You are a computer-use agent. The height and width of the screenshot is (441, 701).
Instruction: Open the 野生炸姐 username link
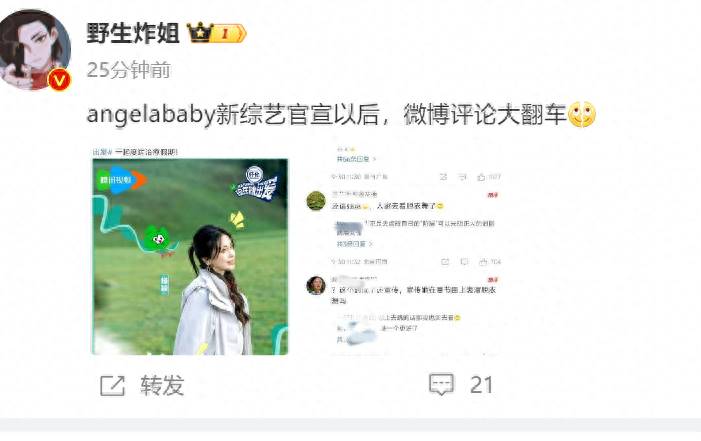click(x=133, y=33)
